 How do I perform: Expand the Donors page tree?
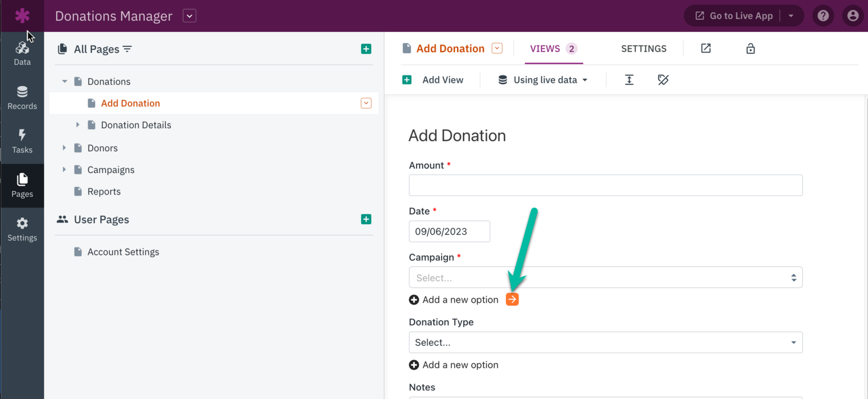tap(64, 148)
